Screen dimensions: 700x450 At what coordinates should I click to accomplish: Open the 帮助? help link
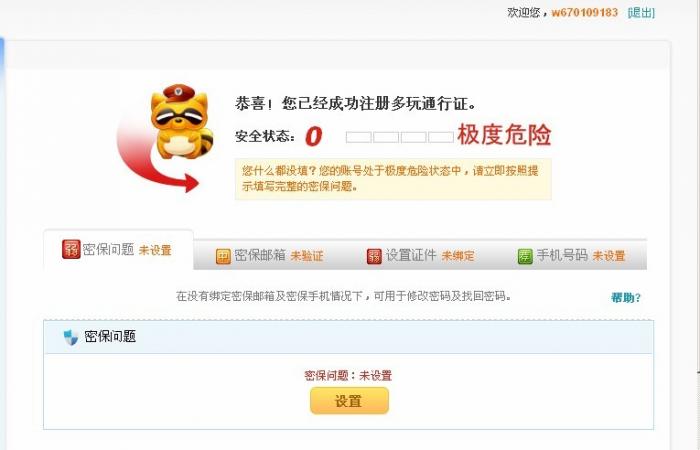coord(626,298)
